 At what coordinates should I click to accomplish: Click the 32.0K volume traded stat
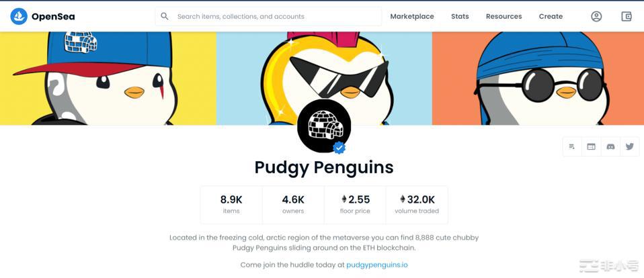(x=417, y=204)
